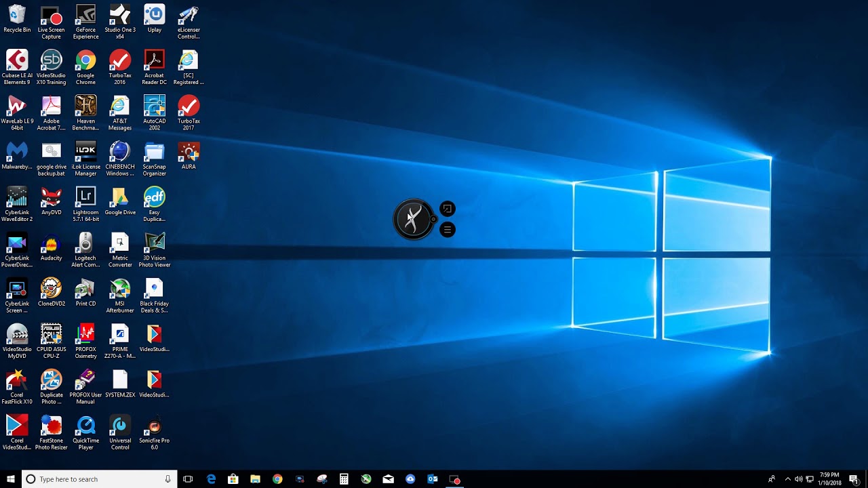Select the QuickTime Player desktop icon
The height and width of the screenshot is (488, 868).
(x=85, y=433)
